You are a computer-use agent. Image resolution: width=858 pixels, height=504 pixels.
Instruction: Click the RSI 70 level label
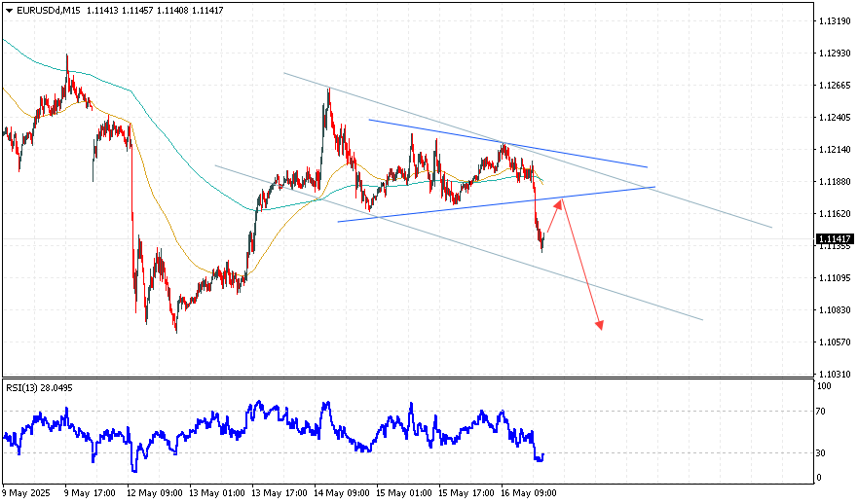click(821, 411)
